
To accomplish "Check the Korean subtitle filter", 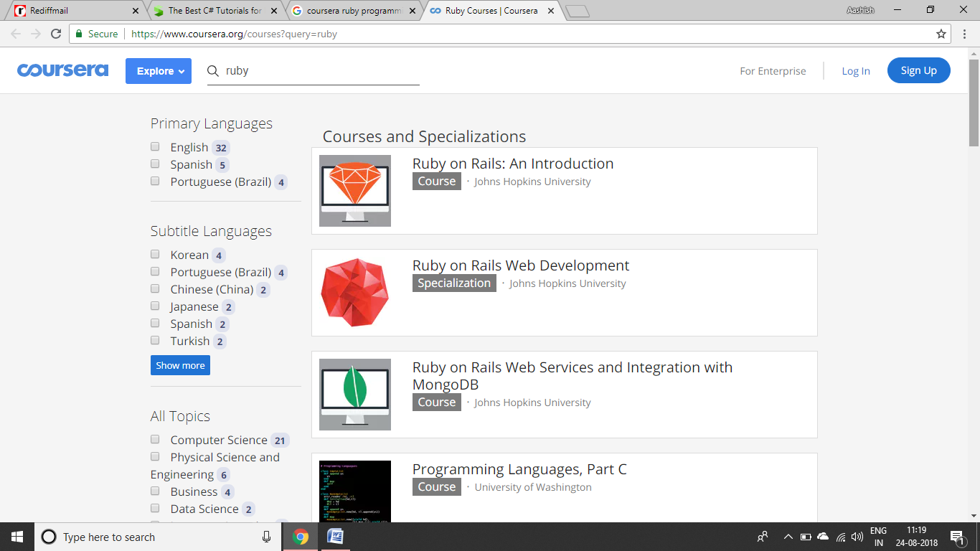I will point(155,254).
